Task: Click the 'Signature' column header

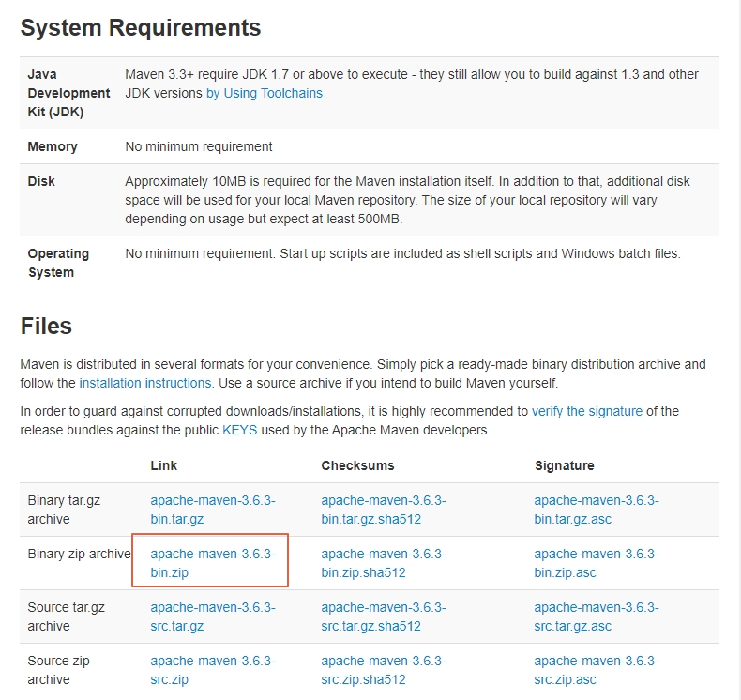Action: click(565, 465)
